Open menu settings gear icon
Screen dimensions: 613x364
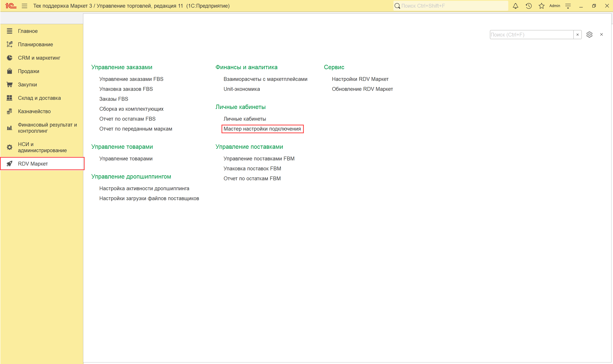tap(589, 35)
